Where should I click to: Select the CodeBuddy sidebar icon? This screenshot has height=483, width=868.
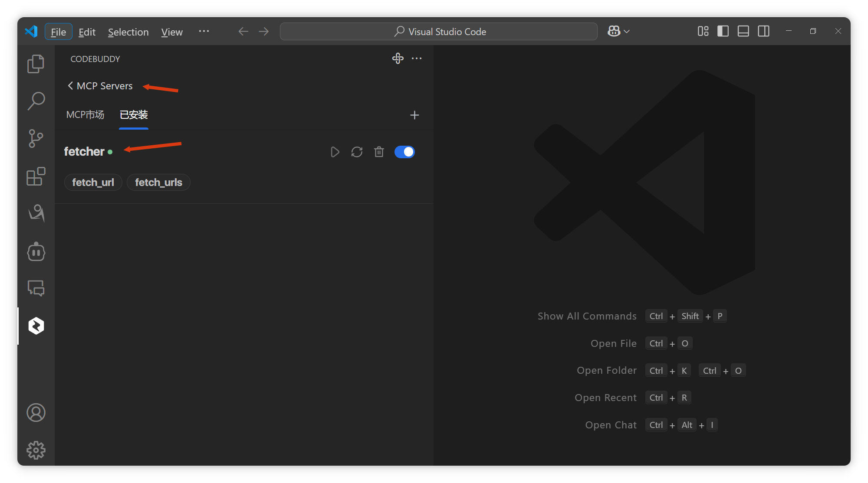(36, 326)
